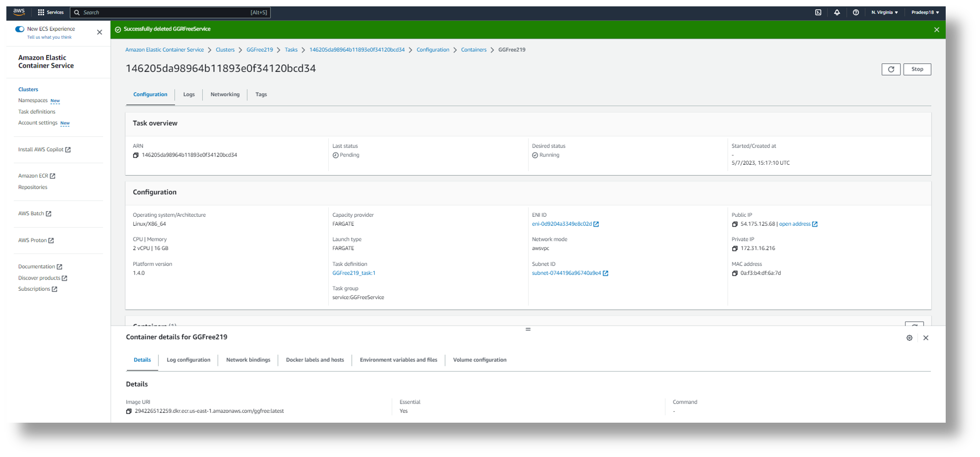The width and height of the screenshot is (980, 457).
Task: Open the Documentation link
Action: (40, 267)
